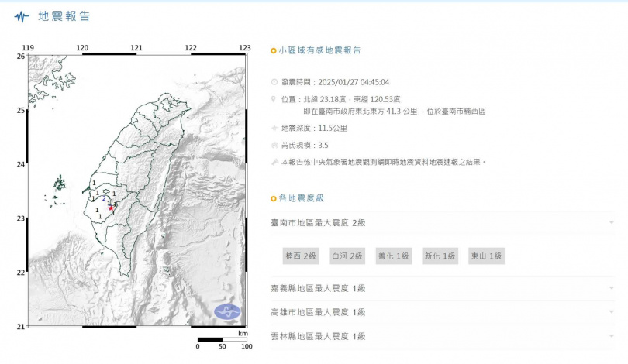Click the coordinates 北緯 23.18度,東經 120.53度
628x364 pixels.
(x=352, y=99)
